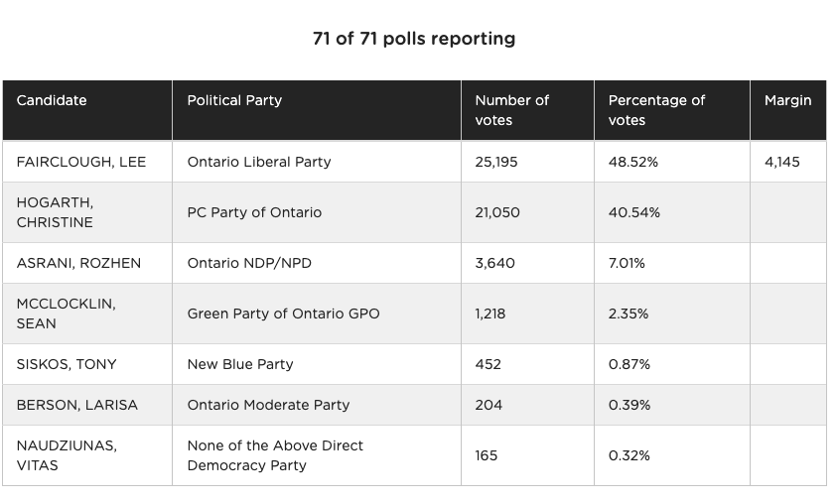Viewport: 839px width, 504px height.
Task: Click the Candidate column header
Action: click(52, 100)
